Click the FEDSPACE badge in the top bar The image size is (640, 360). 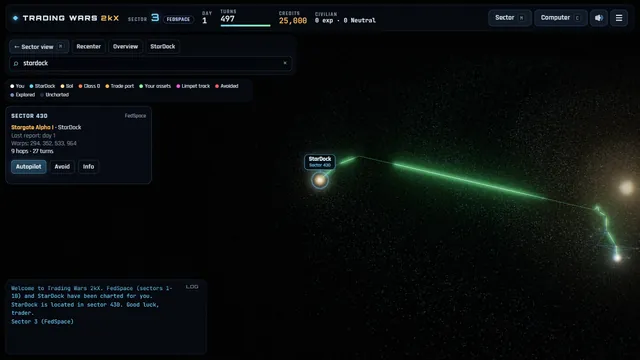pos(178,19)
